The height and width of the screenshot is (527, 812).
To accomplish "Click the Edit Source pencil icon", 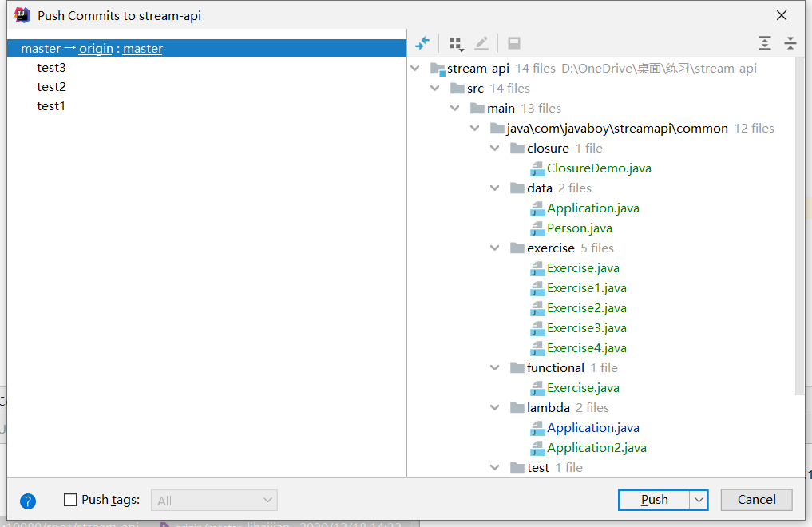I will pos(481,43).
